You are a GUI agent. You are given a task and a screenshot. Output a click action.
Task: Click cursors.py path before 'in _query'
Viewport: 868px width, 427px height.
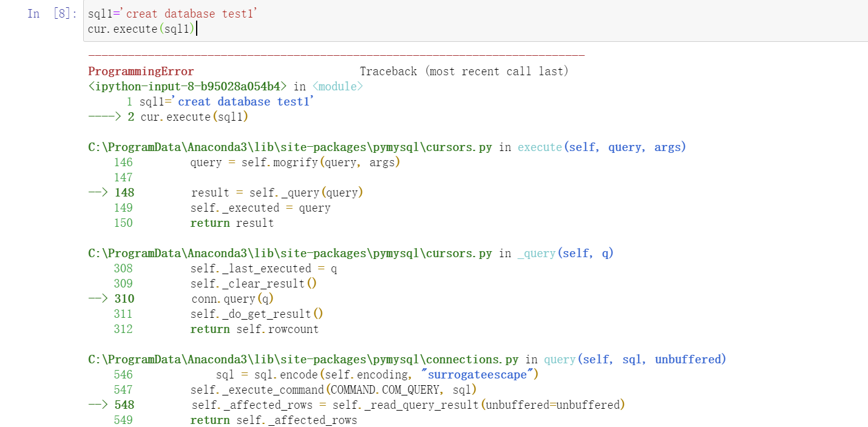290,254
